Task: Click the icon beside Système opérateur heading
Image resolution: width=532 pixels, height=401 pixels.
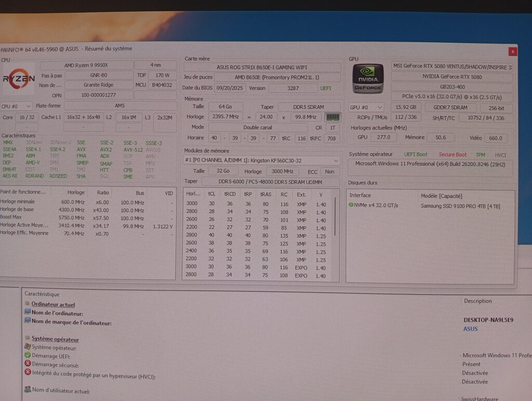Action: click(x=27, y=338)
